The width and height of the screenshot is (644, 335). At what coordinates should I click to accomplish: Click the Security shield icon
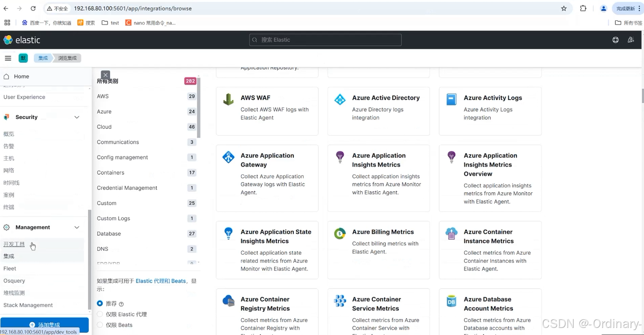pos(7,117)
